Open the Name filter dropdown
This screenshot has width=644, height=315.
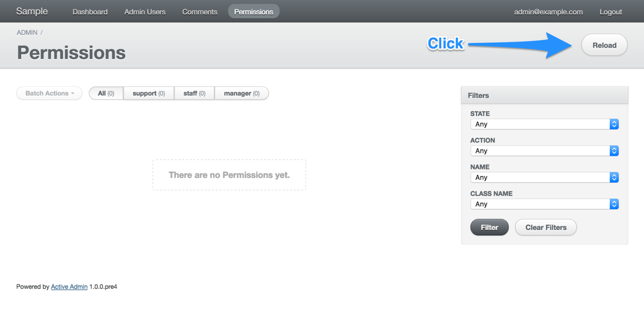click(x=544, y=177)
